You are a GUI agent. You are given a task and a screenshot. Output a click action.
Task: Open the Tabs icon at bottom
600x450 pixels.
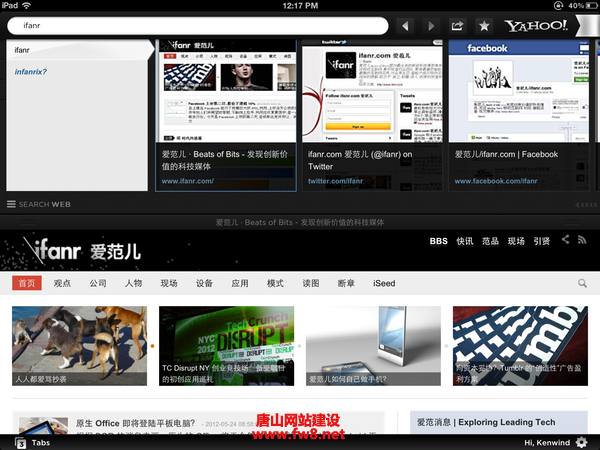tap(21, 443)
